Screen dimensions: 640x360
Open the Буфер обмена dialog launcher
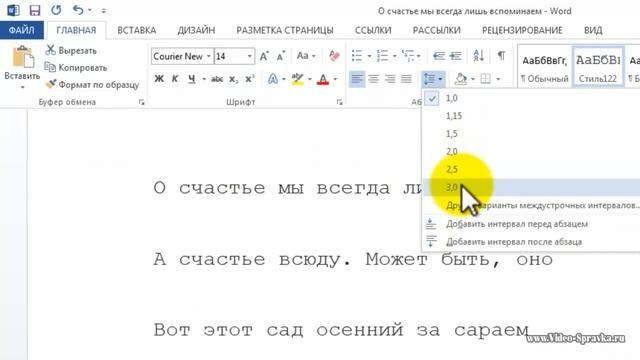(x=142, y=102)
